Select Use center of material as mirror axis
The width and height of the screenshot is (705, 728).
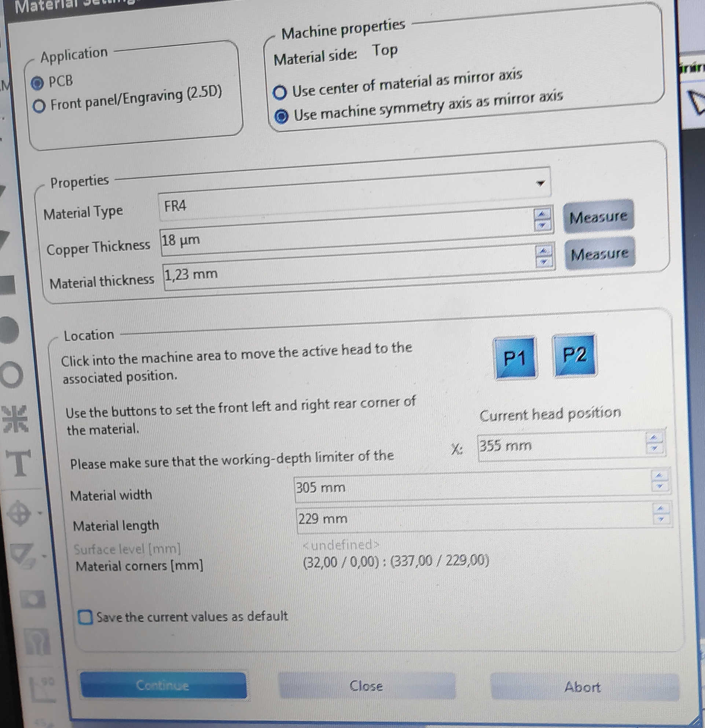tap(280, 92)
